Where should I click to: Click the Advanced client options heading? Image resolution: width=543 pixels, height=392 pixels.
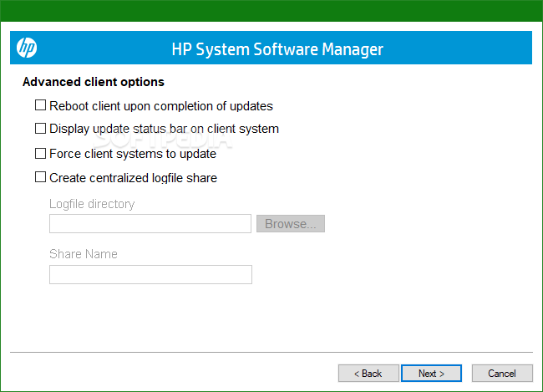(x=94, y=82)
